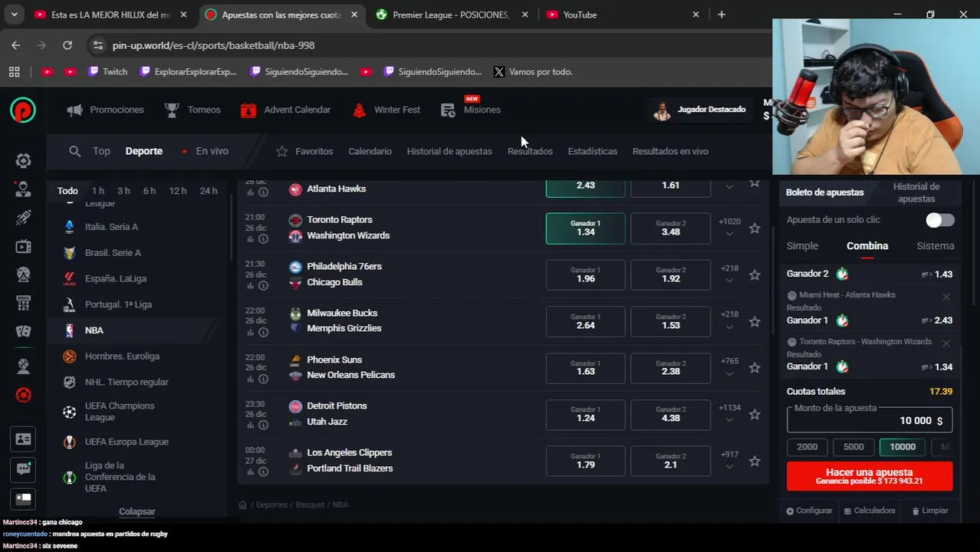
Task: Open Resultados en vivo link
Action: point(670,151)
